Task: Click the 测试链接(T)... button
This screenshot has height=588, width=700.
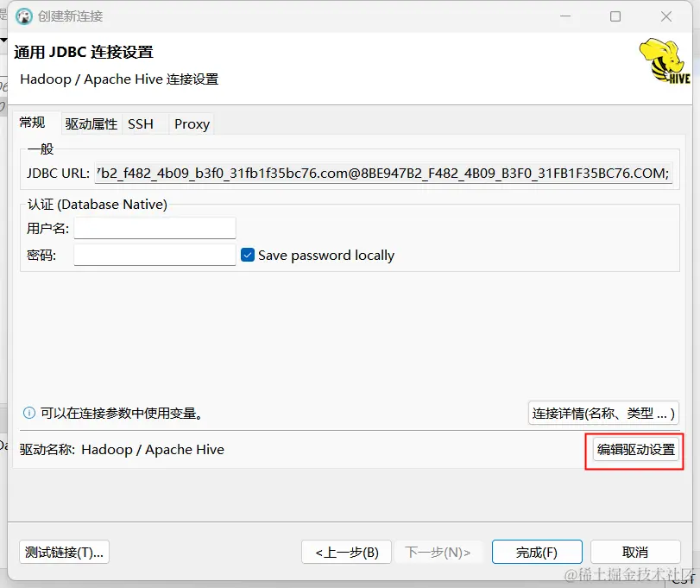Action: click(x=64, y=553)
